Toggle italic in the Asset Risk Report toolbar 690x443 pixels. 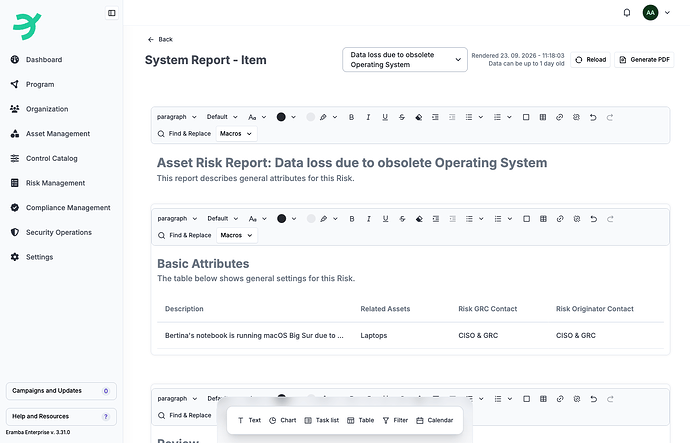pos(368,117)
